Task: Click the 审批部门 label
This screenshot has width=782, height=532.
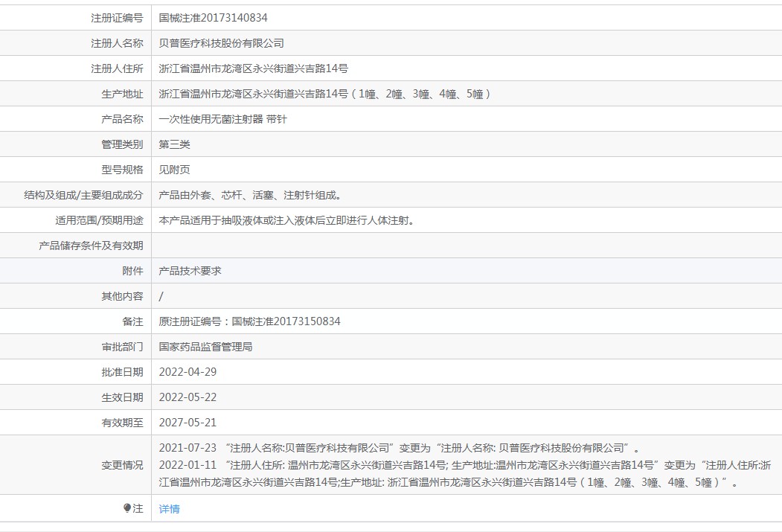Action: (122, 347)
